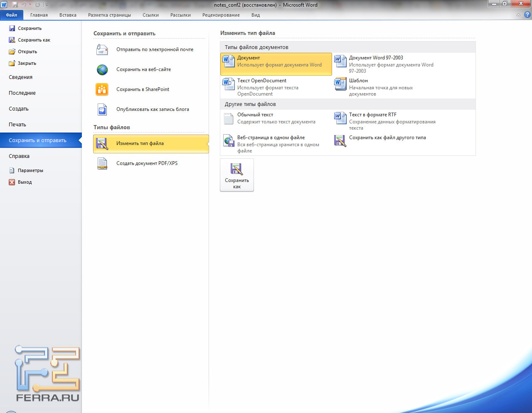
Task: Minimize the ribbon using the top-right chevron
Action: (518, 15)
